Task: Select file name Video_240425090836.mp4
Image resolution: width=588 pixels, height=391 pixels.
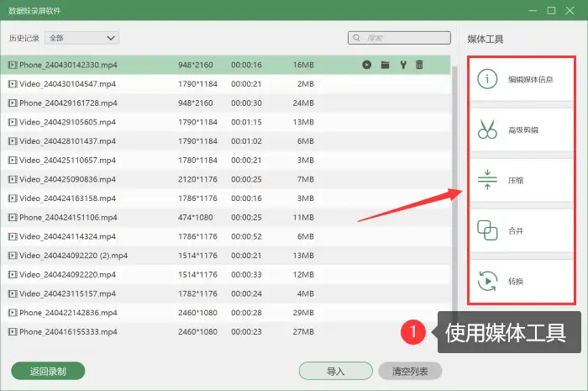Action: click(x=67, y=179)
